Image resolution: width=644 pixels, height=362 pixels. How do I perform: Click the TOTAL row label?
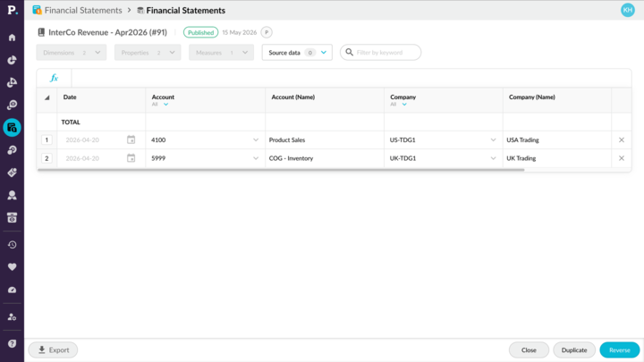[x=71, y=122]
